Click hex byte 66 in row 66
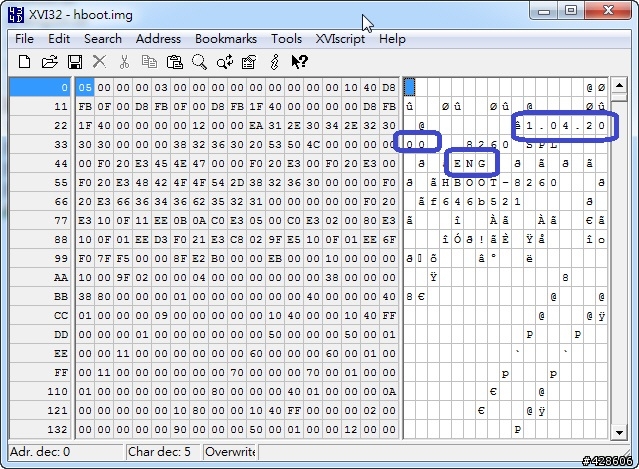 click(x=123, y=201)
